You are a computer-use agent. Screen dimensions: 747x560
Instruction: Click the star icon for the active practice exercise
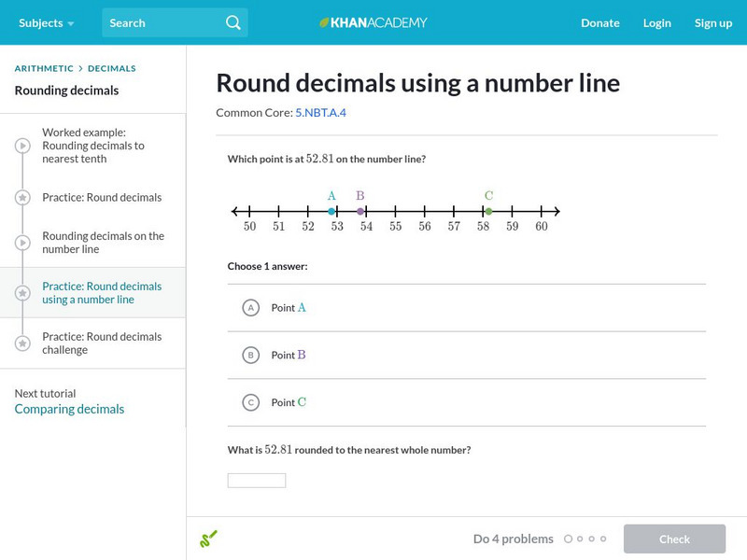pyautogui.click(x=21, y=293)
